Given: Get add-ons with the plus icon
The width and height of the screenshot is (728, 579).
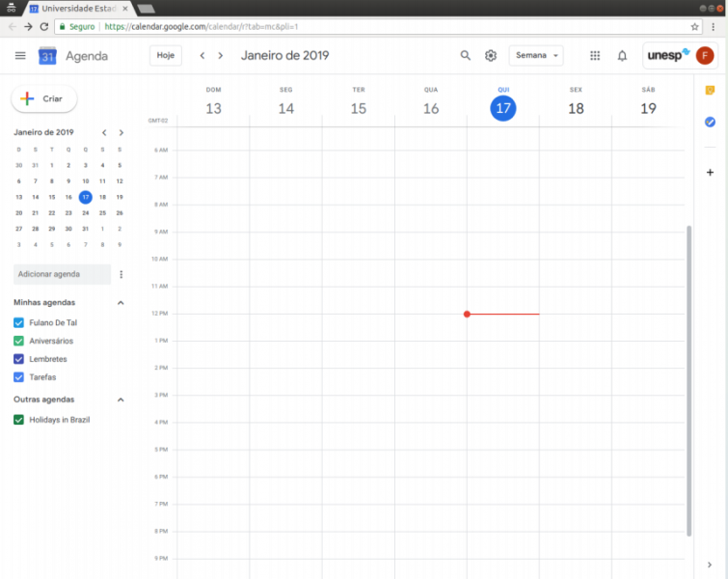Looking at the screenshot, I should (x=710, y=173).
